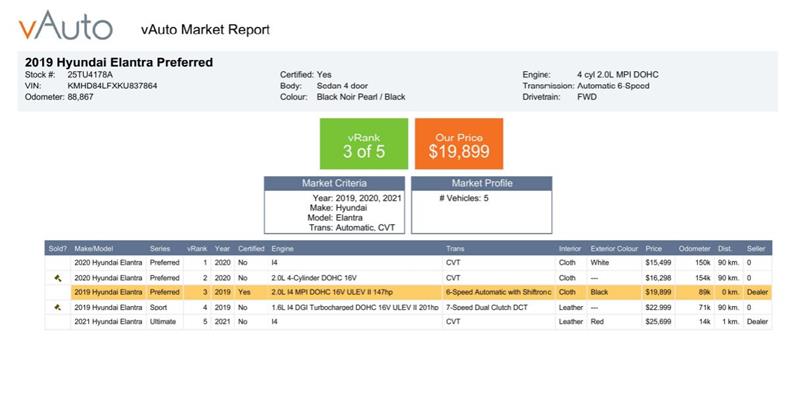Click exterior colour 'White' cell
Viewport: 800px width, 407px height.
pos(599,263)
